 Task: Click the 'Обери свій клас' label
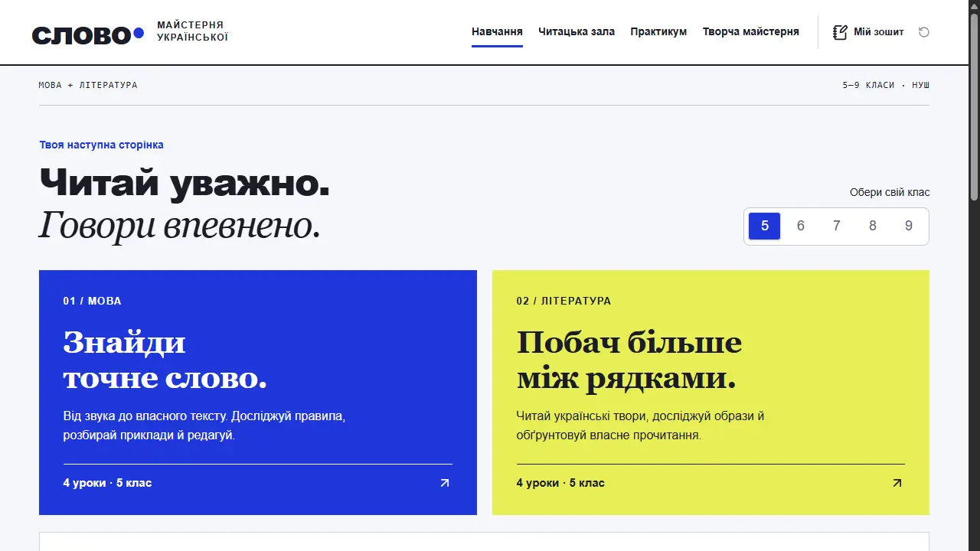pyautogui.click(x=890, y=192)
